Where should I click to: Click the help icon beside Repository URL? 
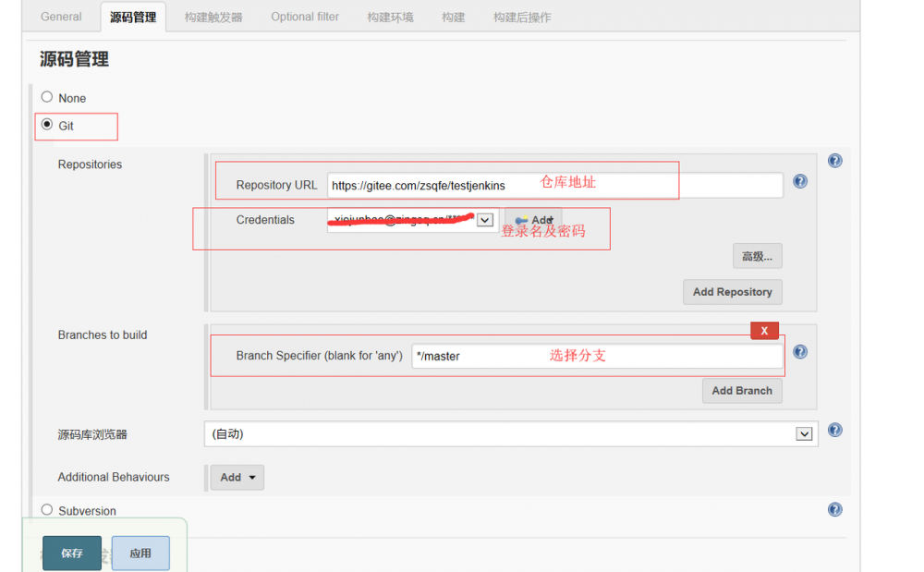800,181
